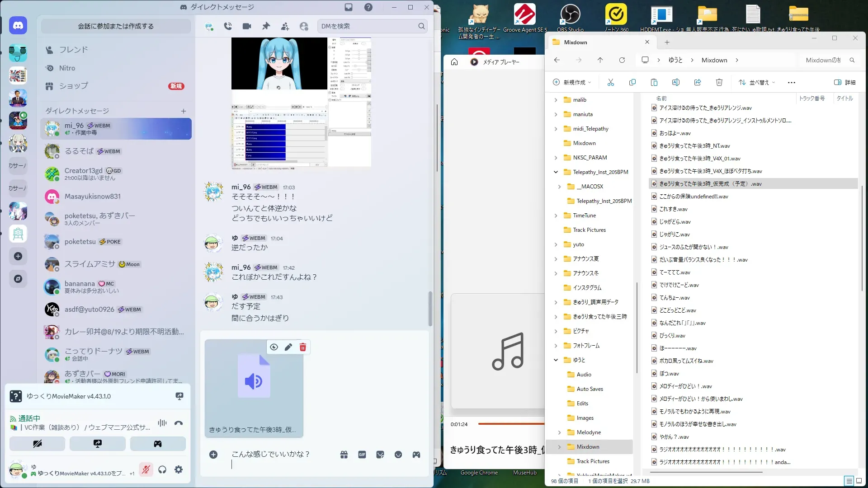Open the Friends tab in Discord

click(74, 50)
